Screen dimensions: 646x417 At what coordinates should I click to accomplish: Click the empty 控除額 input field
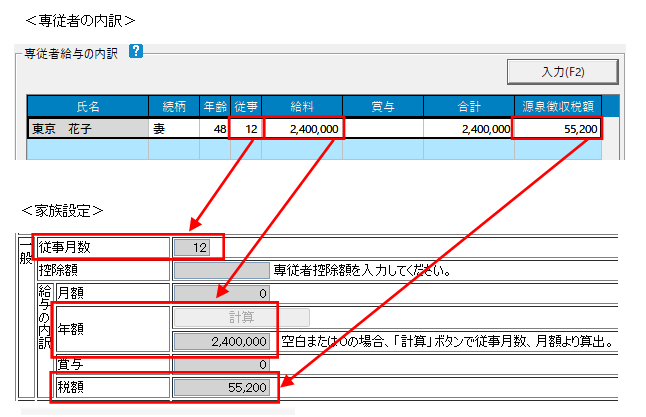[221, 270]
